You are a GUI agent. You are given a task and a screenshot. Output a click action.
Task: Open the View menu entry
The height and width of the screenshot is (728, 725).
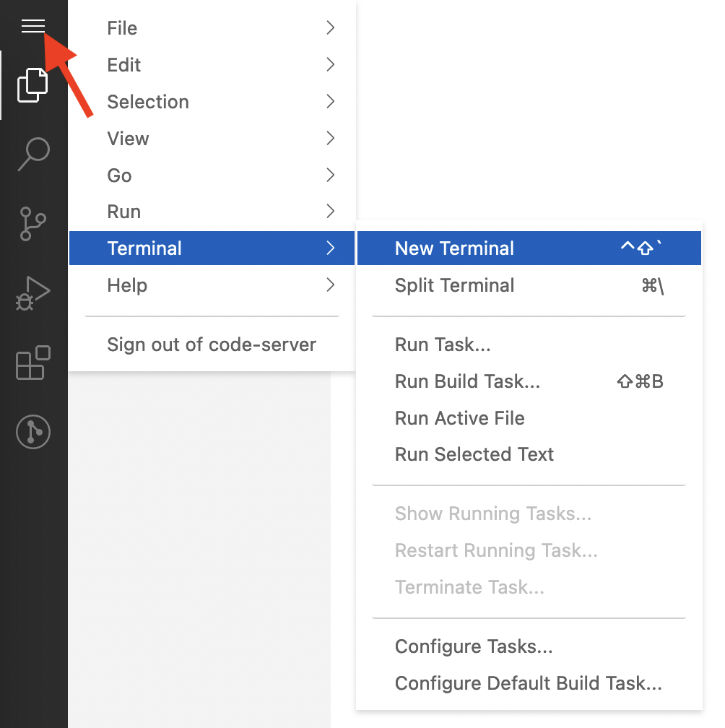[x=128, y=139]
